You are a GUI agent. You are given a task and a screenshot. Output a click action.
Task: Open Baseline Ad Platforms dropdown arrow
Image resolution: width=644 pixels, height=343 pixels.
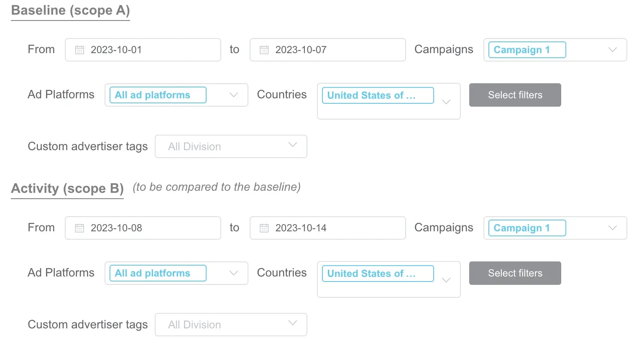point(234,95)
